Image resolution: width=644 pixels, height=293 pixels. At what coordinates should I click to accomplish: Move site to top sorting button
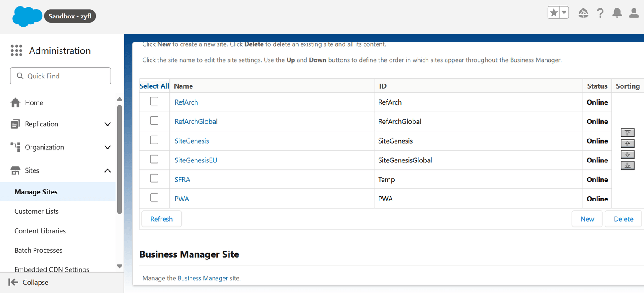[x=628, y=133]
